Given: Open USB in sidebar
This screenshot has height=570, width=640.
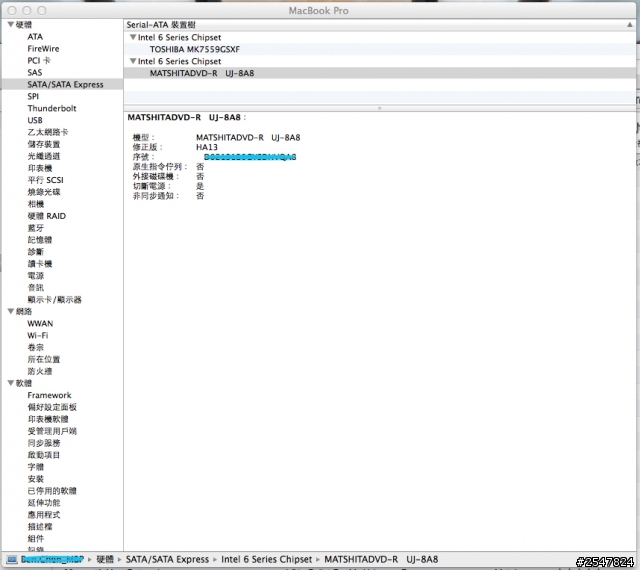Looking at the screenshot, I should (x=35, y=120).
